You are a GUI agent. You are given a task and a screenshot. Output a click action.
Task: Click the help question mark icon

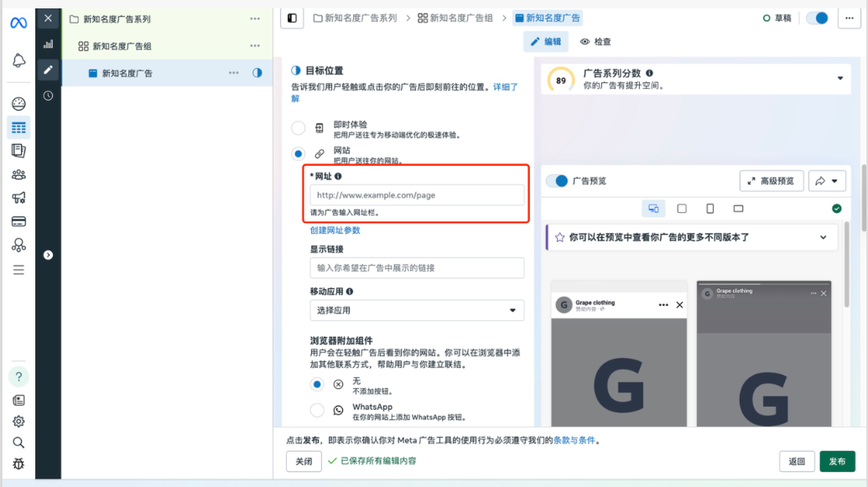click(x=18, y=376)
